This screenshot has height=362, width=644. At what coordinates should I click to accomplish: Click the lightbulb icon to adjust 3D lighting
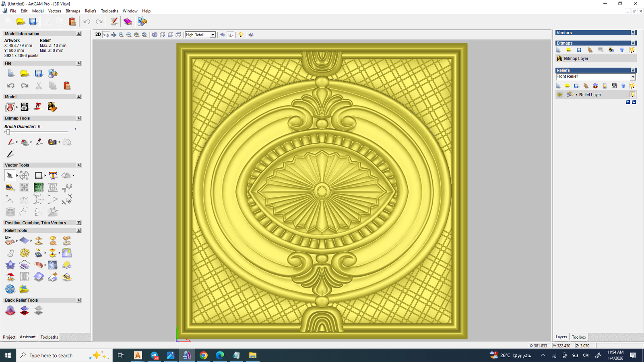241,35
